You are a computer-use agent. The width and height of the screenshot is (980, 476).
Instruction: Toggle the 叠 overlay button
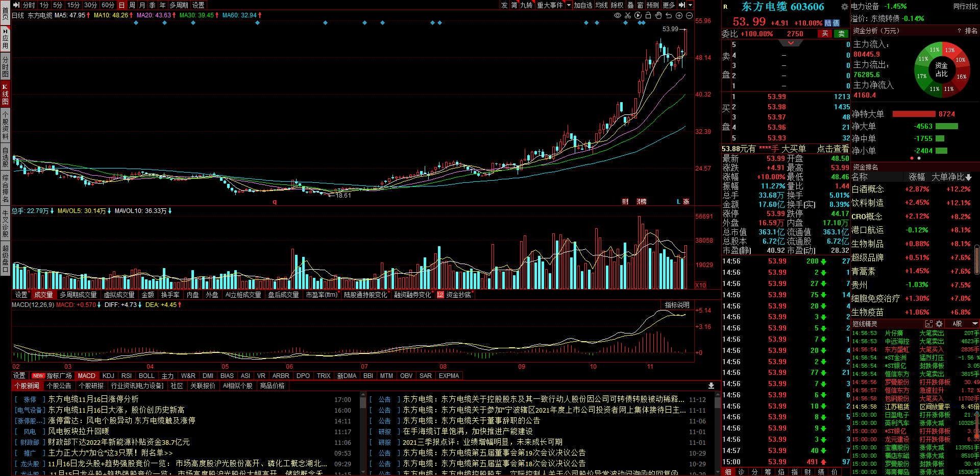(630, 5)
